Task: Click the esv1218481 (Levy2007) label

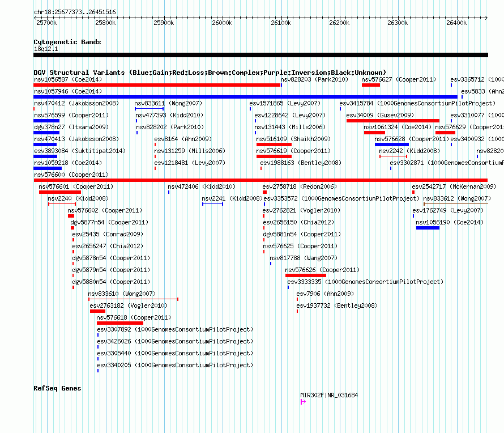Action: click(190, 163)
